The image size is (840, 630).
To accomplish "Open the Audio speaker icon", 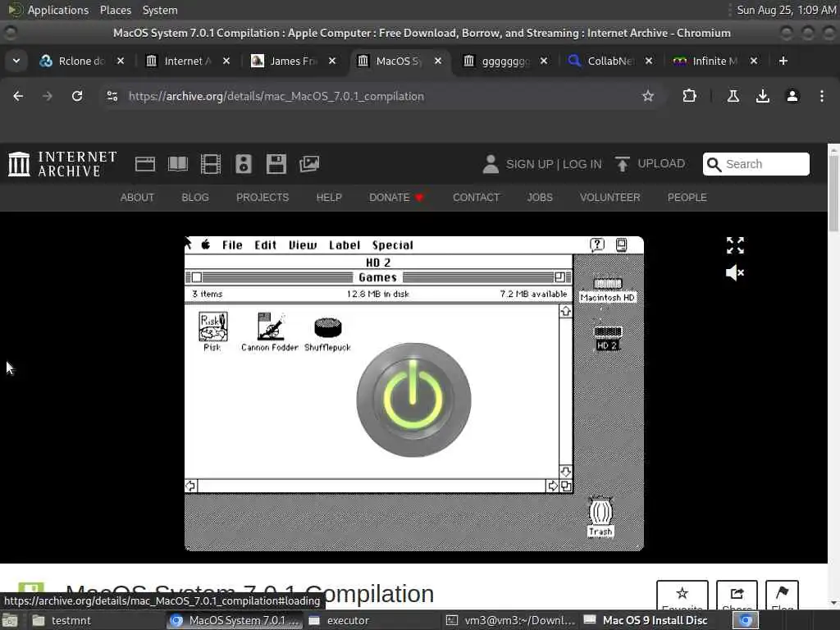I will point(243,164).
